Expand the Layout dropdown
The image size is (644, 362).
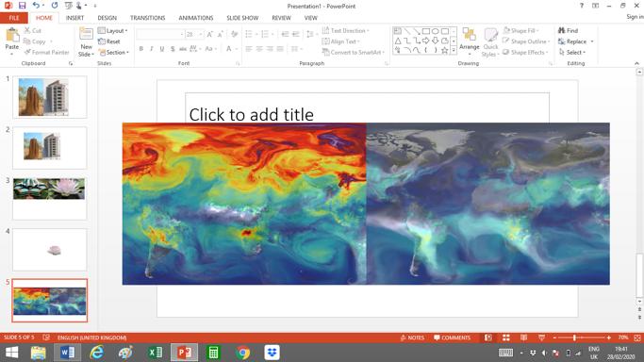(x=113, y=31)
